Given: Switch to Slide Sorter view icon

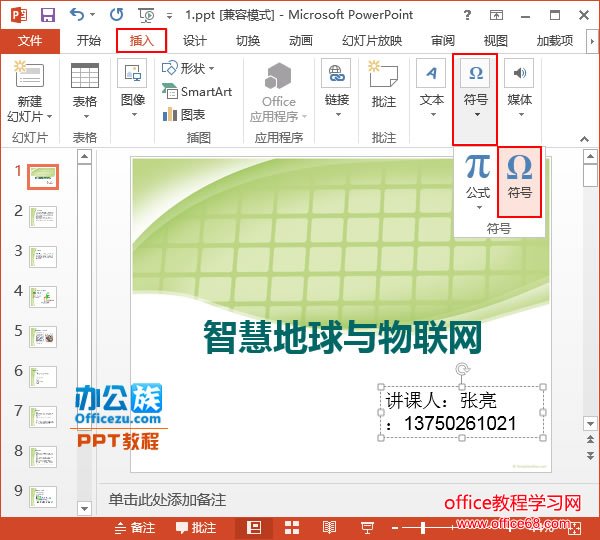Looking at the screenshot, I should (292, 528).
